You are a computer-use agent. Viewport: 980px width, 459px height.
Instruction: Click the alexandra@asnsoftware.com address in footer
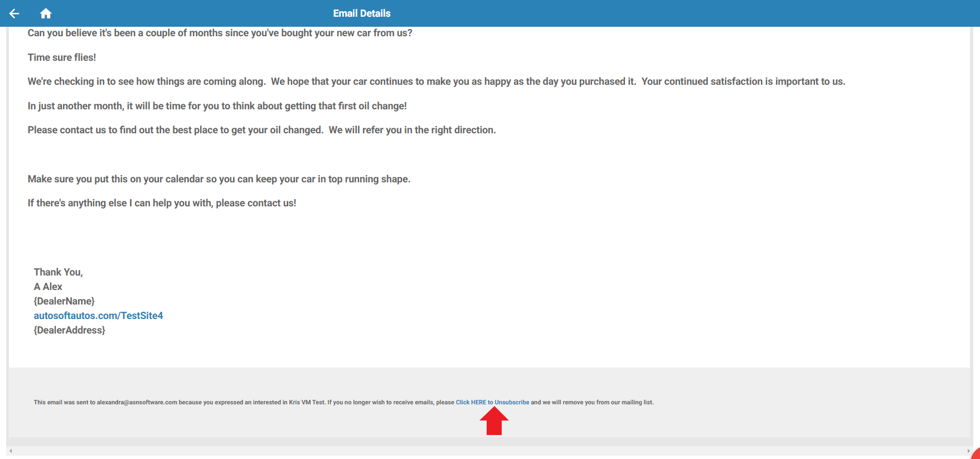coord(137,402)
